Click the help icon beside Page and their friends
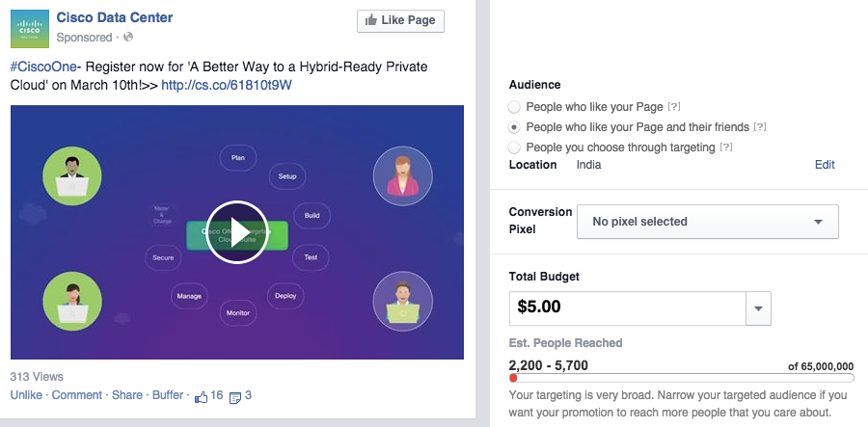The image size is (868, 427). click(x=761, y=127)
